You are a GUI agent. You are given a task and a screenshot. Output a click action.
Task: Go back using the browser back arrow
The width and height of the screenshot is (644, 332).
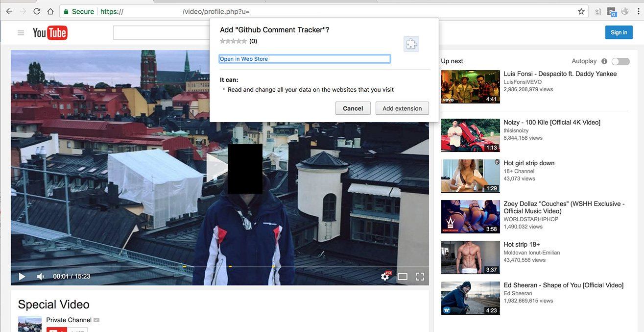9,11
